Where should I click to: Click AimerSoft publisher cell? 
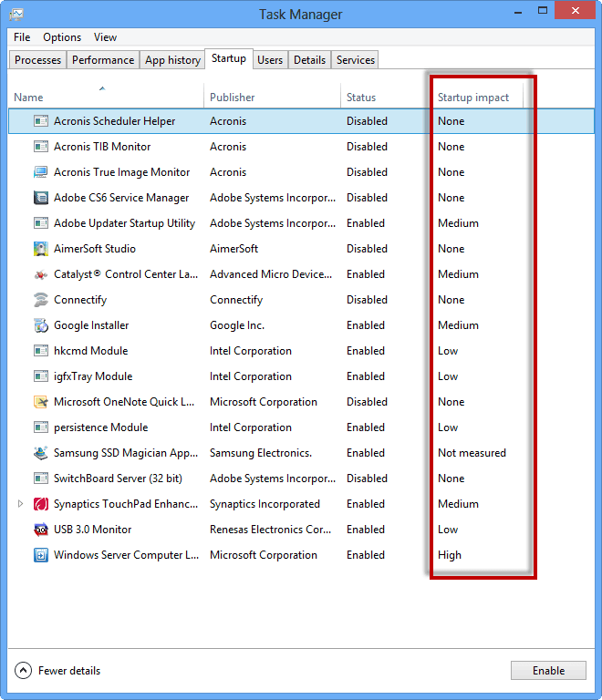234,249
